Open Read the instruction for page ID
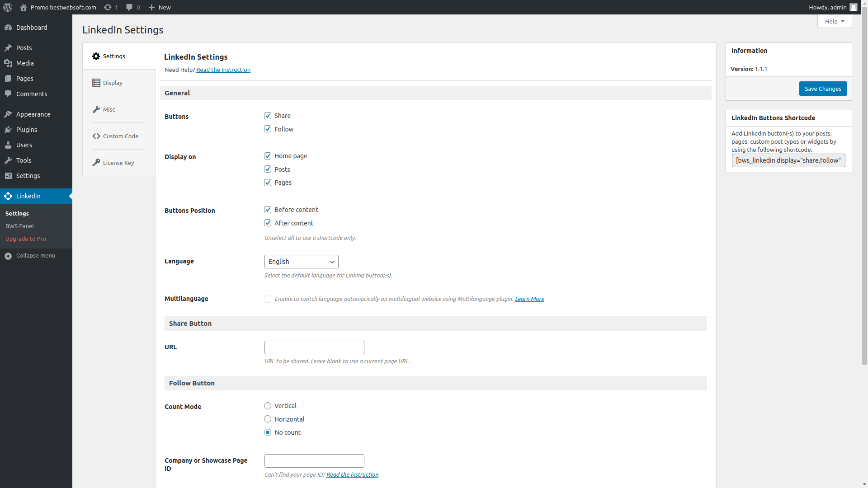The image size is (868, 488). pos(352,474)
